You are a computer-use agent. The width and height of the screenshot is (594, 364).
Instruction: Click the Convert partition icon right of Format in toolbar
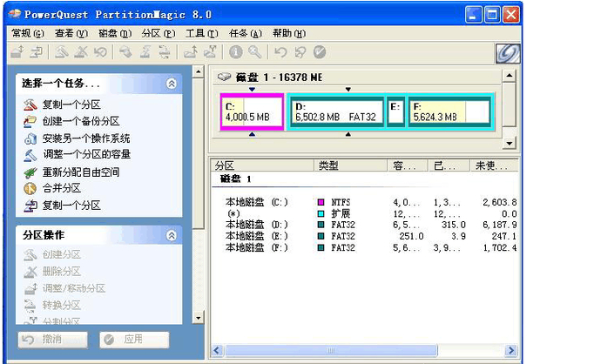165,52
